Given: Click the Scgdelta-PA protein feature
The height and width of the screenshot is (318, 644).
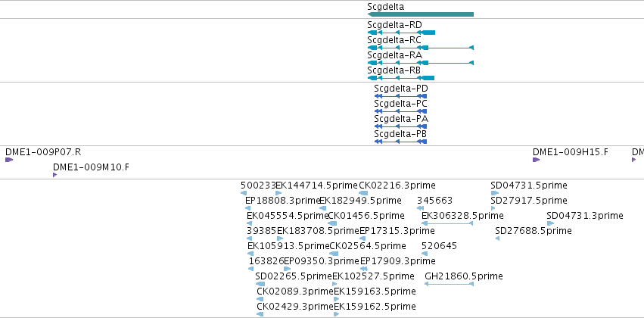Looking at the screenshot, I should pyautogui.click(x=400, y=126).
